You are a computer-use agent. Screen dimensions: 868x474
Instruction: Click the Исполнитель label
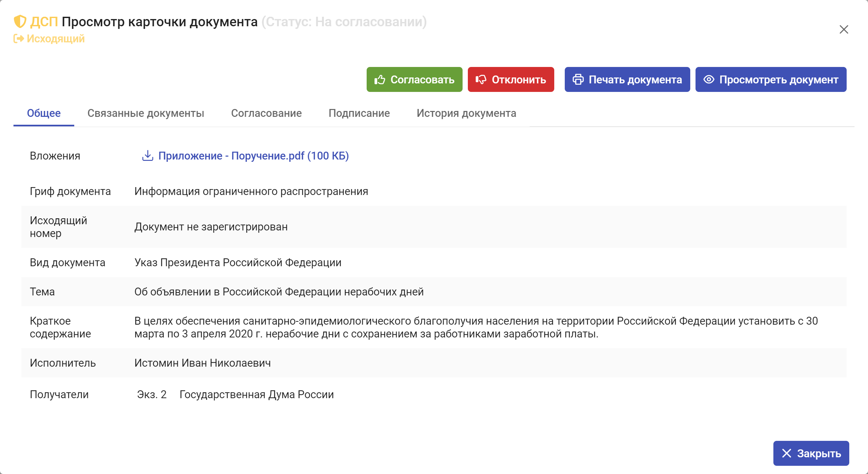click(x=63, y=363)
